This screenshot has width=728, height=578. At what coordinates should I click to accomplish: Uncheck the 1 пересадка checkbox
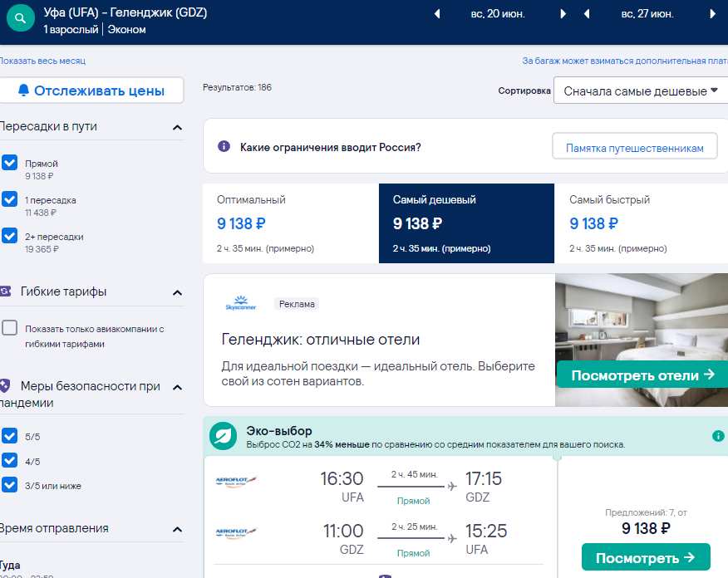click(10, 198)
